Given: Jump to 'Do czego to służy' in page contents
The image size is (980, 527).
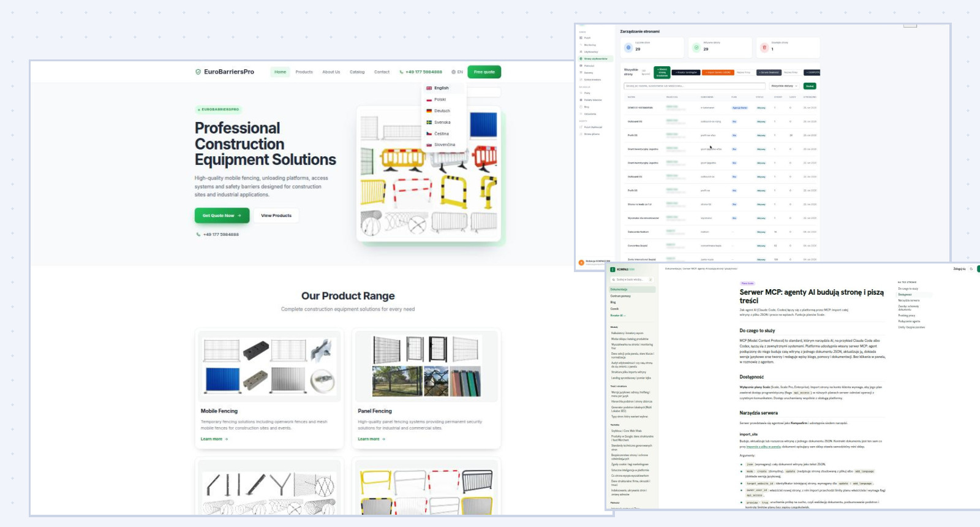Looking at the screenshot, I should click(908, 289).
